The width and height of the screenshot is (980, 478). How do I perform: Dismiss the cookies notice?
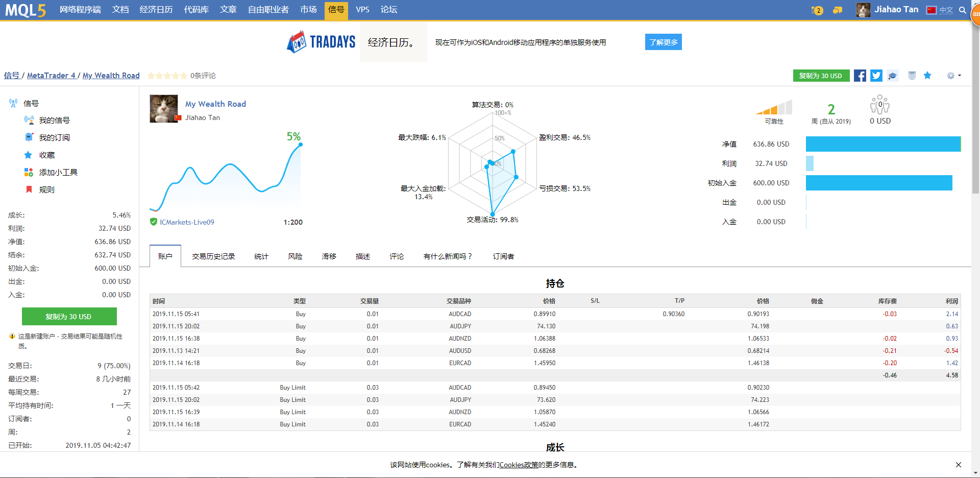(x=958, y=465)
